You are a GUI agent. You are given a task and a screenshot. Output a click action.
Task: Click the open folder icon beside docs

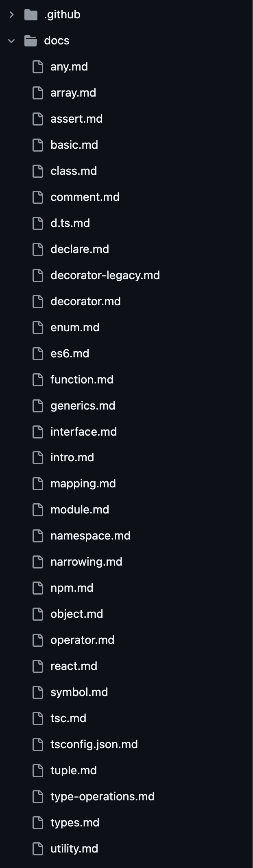pos(31,40)
